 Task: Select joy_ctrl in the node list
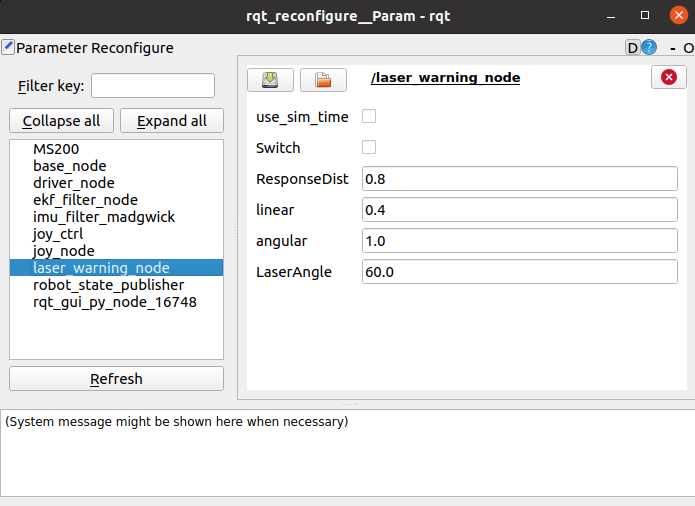[x=58, y=234]
